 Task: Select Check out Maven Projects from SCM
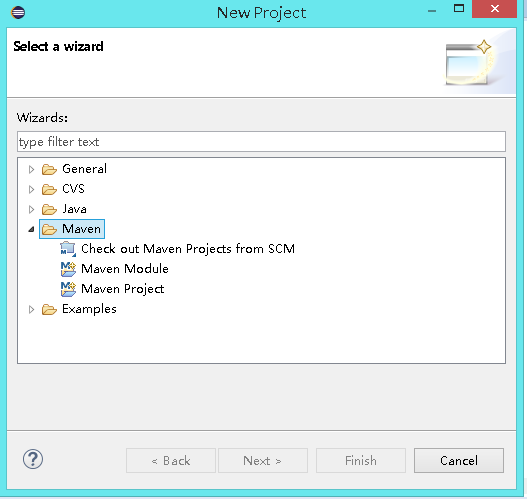click(188, 249)
